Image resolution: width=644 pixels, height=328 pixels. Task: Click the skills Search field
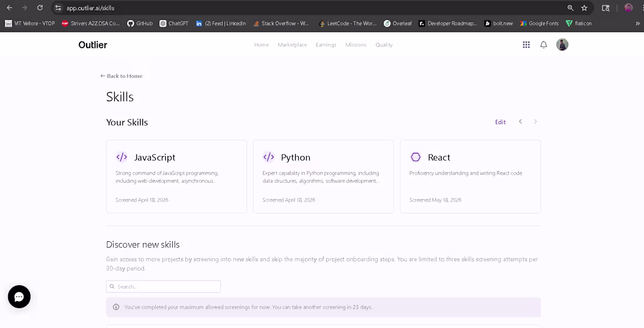coord(163,286)
